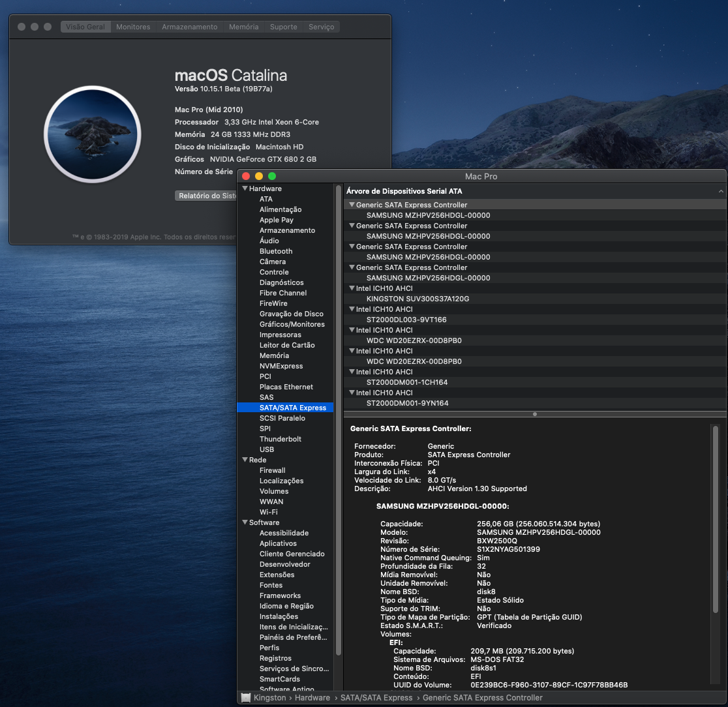Select the highlighted SATA/SATA Express item
This screenshot has height=707, width=728.
point(285,408)
